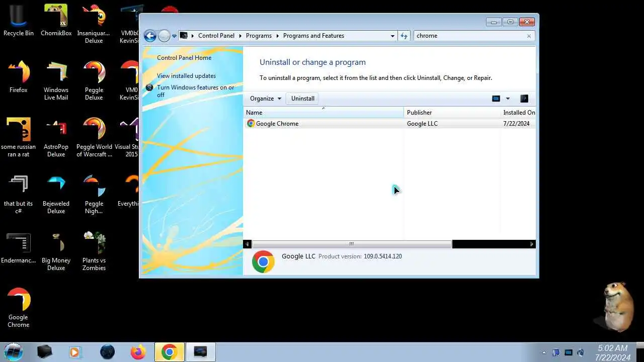Select the Windows Live Mail desktop icon
This screenshot has width=644, height=362.
click(56, 81)
